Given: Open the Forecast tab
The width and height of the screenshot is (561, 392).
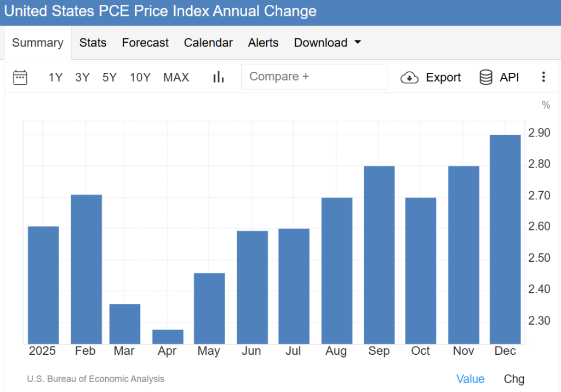Looking at the screenshot, I should pos(145,43).
